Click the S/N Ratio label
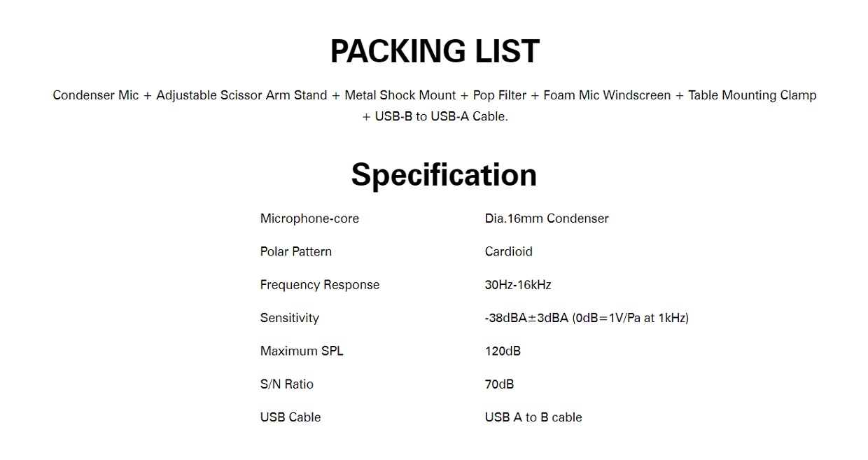The height and width of the screenshot is (460, 868). (x=287, y=384)
